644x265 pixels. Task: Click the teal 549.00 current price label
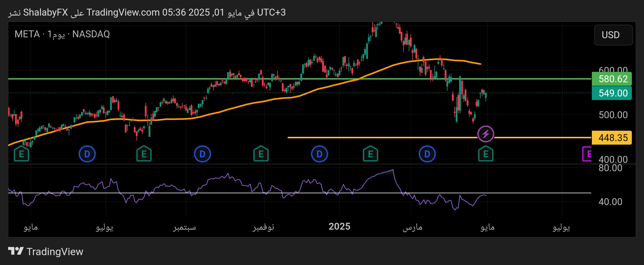612,93
